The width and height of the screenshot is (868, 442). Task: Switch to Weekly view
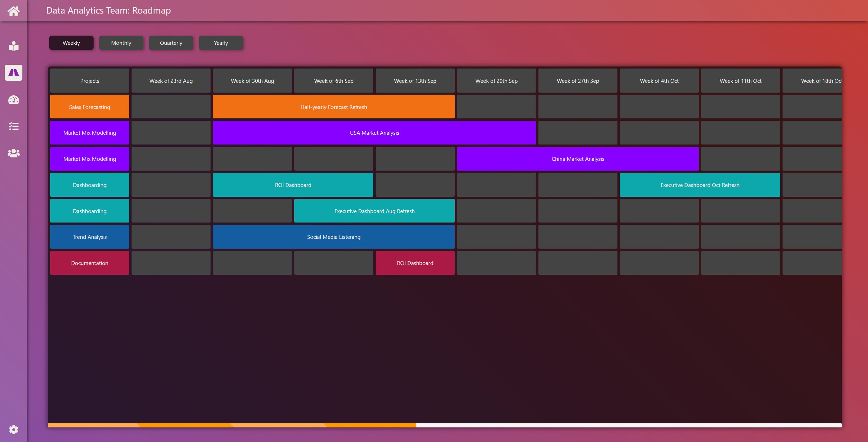click(x=71, y=43)
